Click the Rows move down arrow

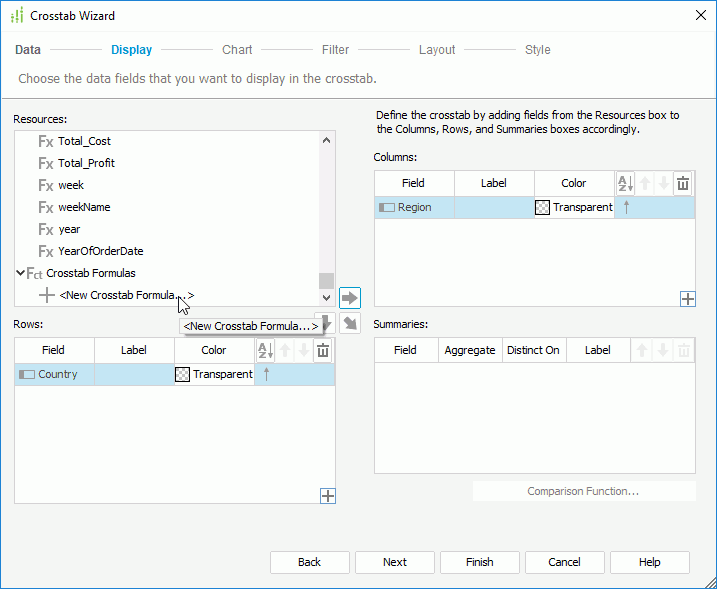coord(304,350)
